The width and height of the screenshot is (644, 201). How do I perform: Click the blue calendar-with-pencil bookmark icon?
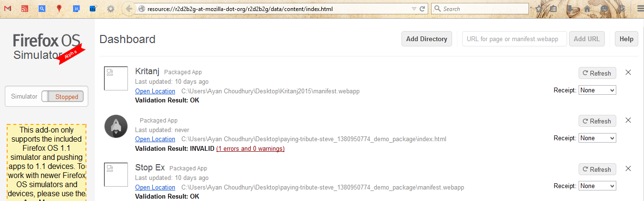[94, 8]
